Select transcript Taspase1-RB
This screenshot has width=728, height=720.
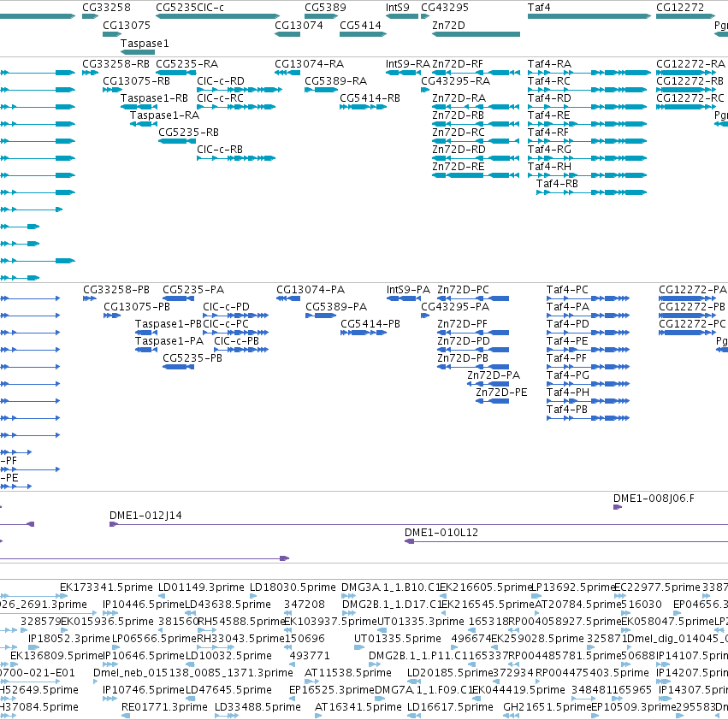tap(154, 98)
